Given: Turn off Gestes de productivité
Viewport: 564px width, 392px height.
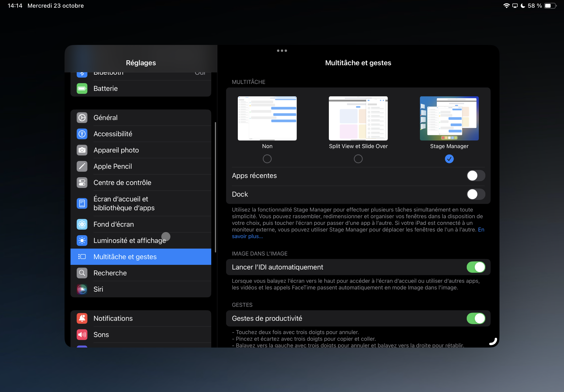Looking at the screenshot, I should point(476,318).
